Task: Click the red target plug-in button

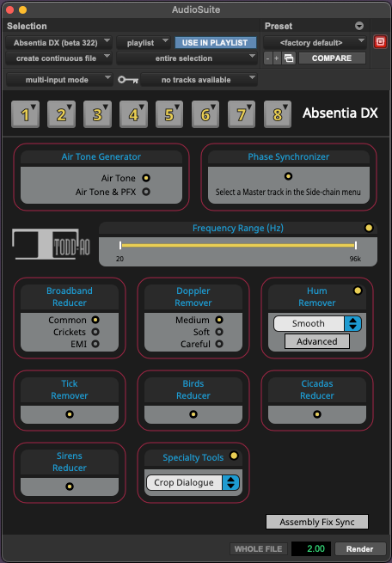Action: pos(380,42)
